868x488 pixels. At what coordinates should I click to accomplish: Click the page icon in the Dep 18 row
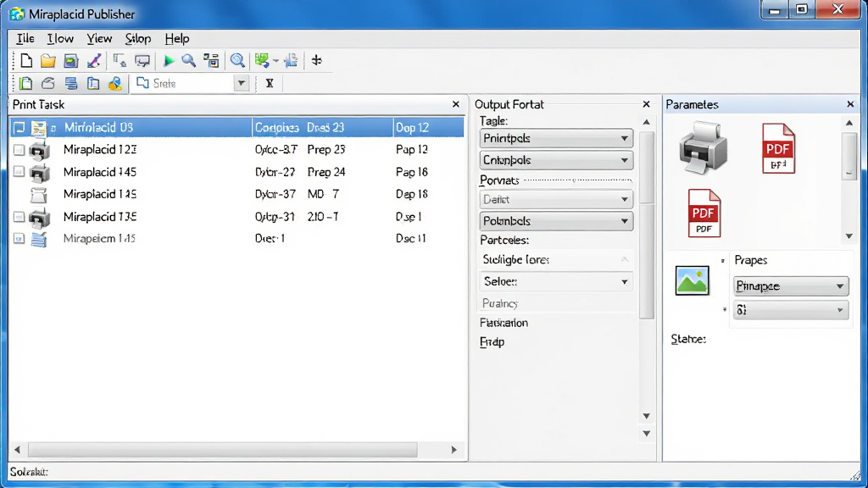point(39,195)
